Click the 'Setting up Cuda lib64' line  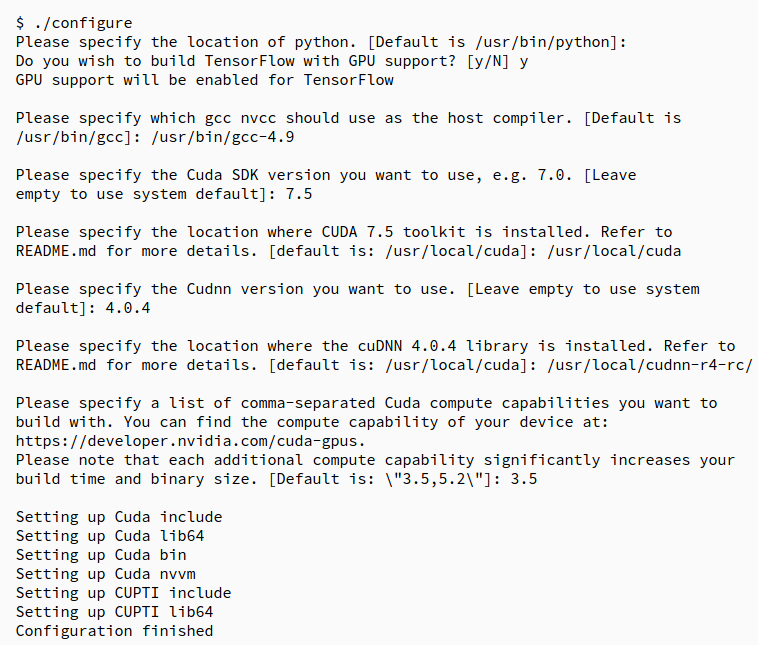pos(110,536)
